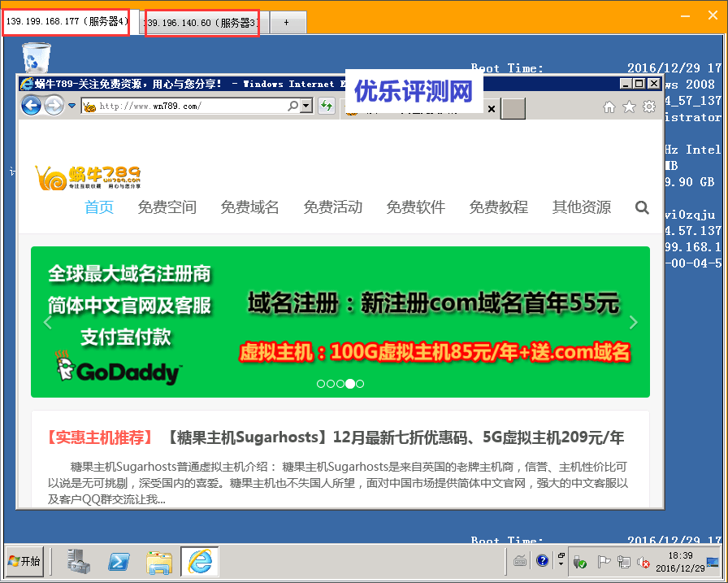Click the Sugarhosts article excerpt paragraph
Viewport: 728px width, 583px height.
(x=338, y=483)
